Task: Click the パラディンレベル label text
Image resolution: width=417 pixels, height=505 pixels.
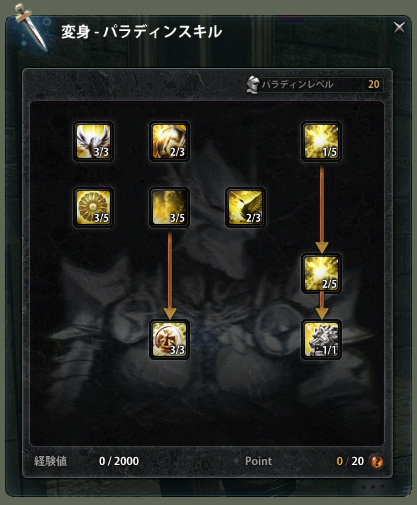Action: [x=297, y=84]
